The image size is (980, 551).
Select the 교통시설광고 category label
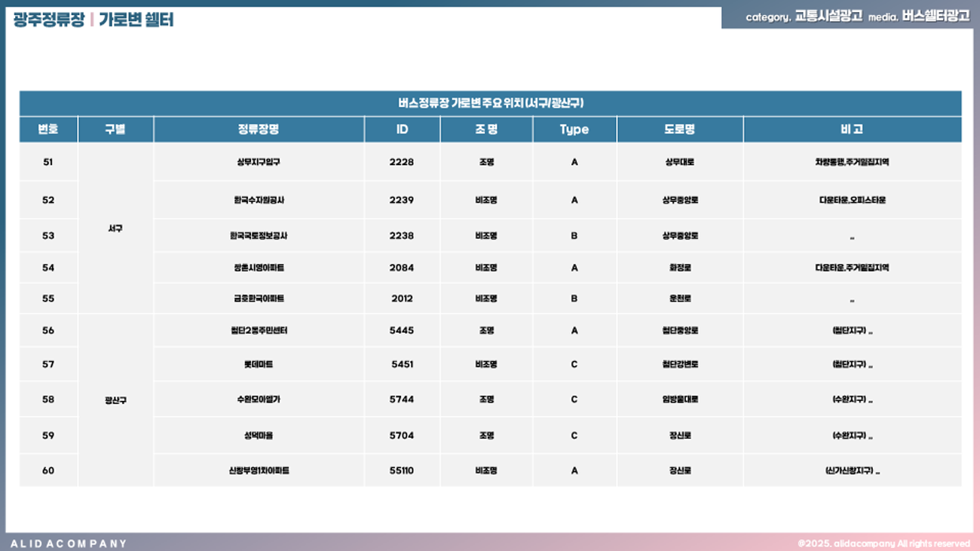point(828,16)
